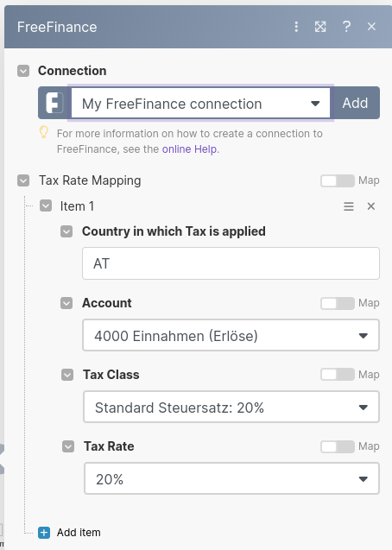The height and width of the screenshot is (550, 392).
Task: Click the reorder handle icon for Item 1
Action: 349,206
